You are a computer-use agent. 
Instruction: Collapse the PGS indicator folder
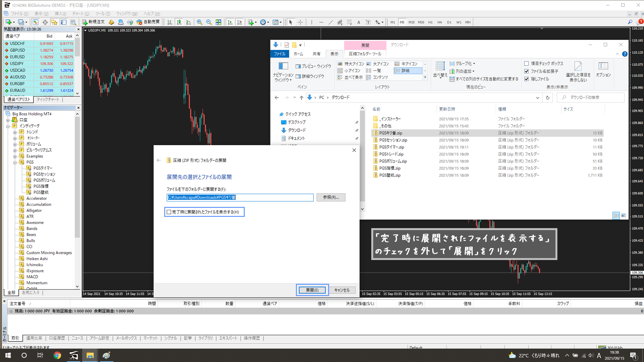pos(15,162)
